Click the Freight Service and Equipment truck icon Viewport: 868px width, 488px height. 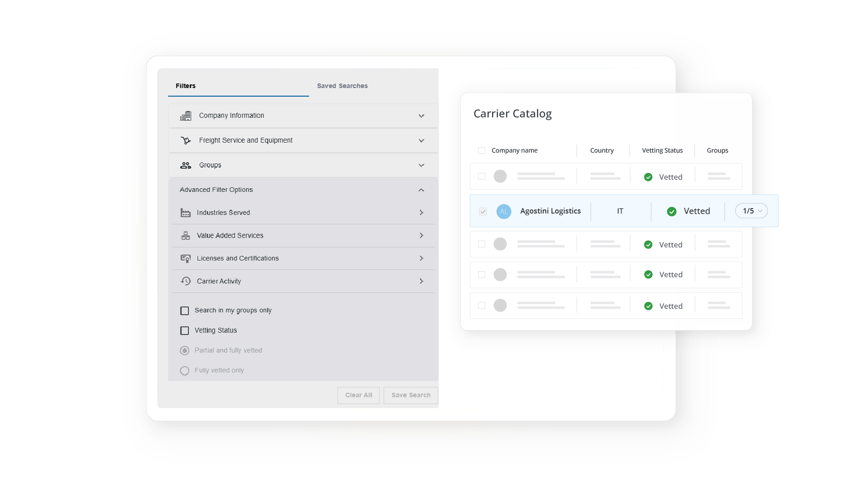pos(186,140)
